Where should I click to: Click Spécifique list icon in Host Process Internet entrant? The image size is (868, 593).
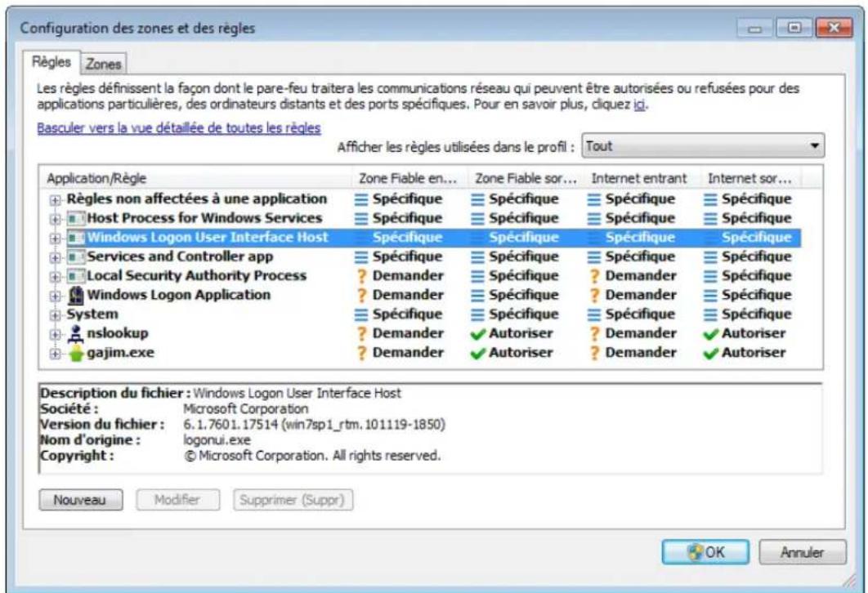594,219
